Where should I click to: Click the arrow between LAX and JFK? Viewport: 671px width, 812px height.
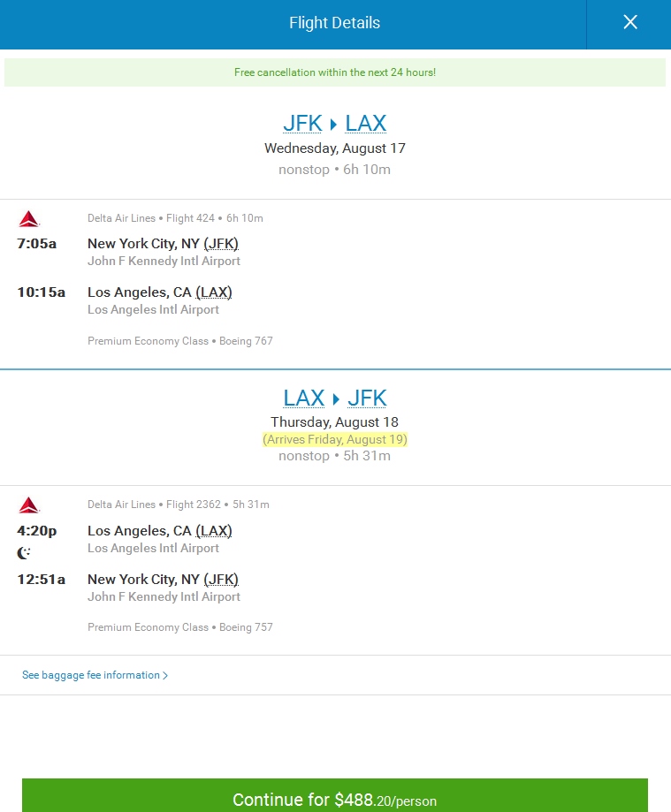pos(336,398)
